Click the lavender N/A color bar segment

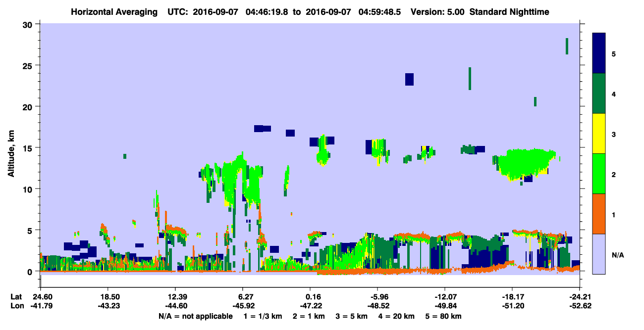pyautogui.click(x=599, y=254)
